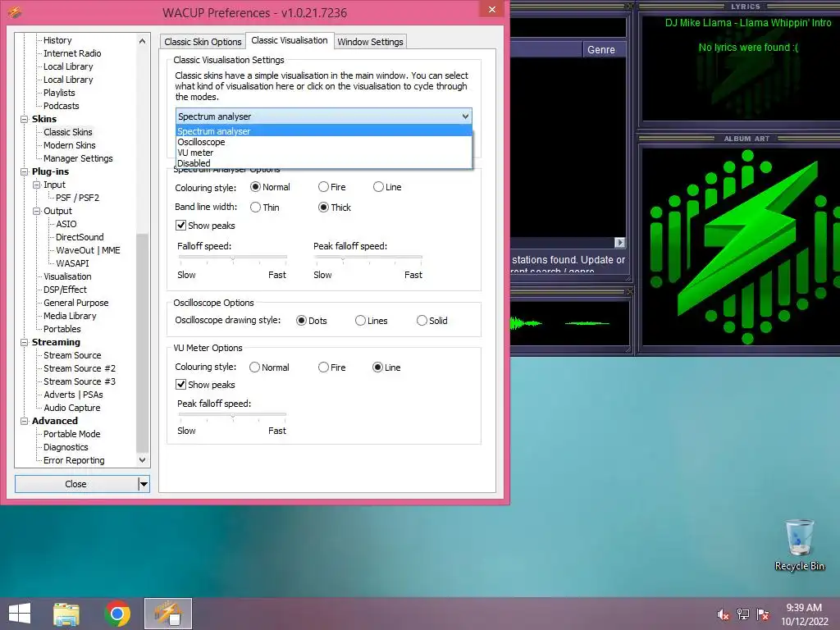The image size is (840, 630).
Task: Click the taskbar clock showing 9:39 AM
Action: click(x=804, y=614)
